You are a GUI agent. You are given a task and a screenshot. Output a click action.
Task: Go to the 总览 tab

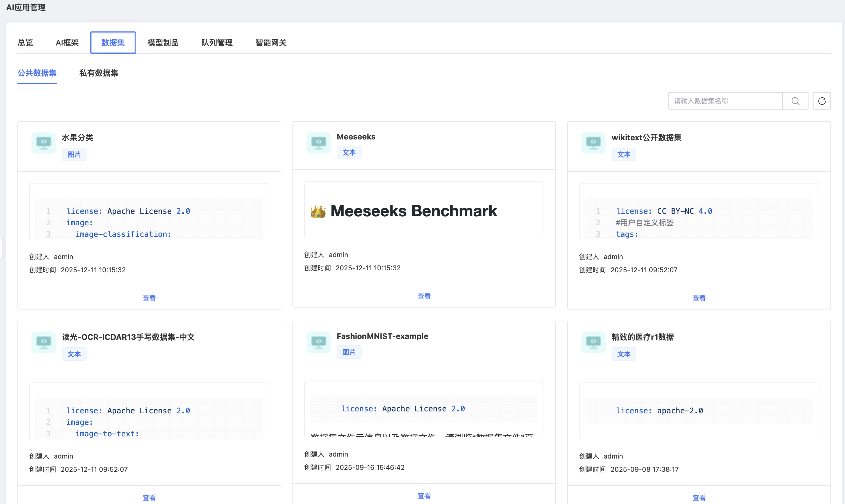pos(25,43)
